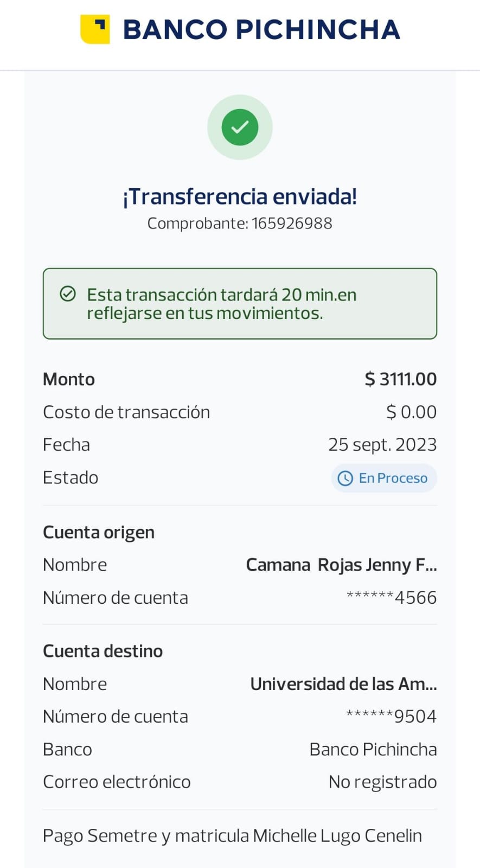Click the Comprobante number 165926988
The image size is (480, 868).
292,224
